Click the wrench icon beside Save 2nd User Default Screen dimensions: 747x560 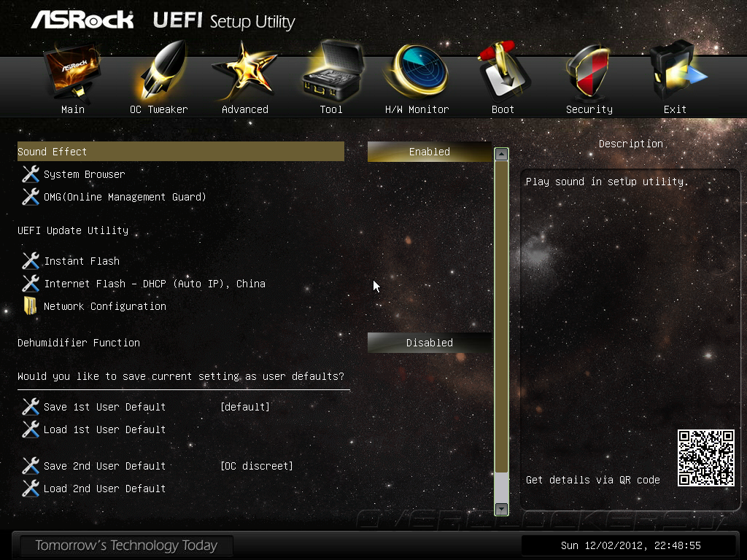[31, 466]
